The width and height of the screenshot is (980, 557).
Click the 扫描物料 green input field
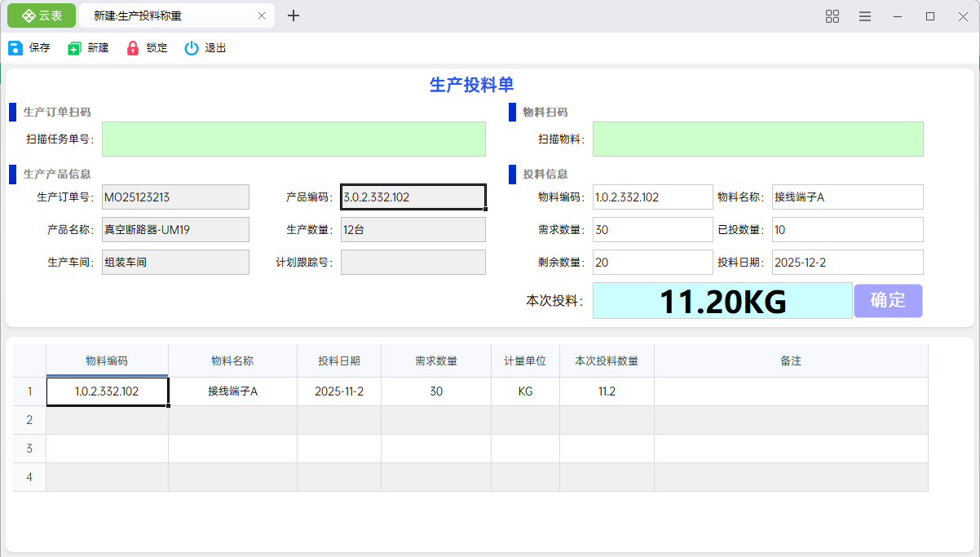757,139
